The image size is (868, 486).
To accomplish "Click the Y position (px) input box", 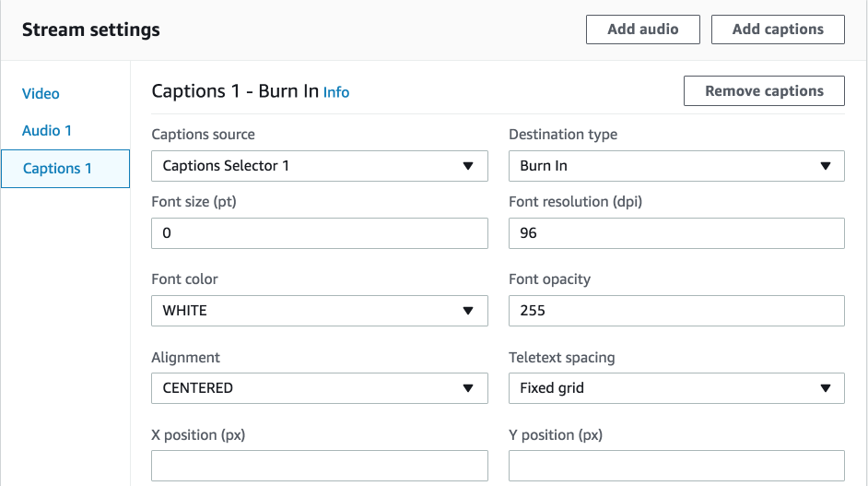I will pyautogui.click(x=676, y=466).
